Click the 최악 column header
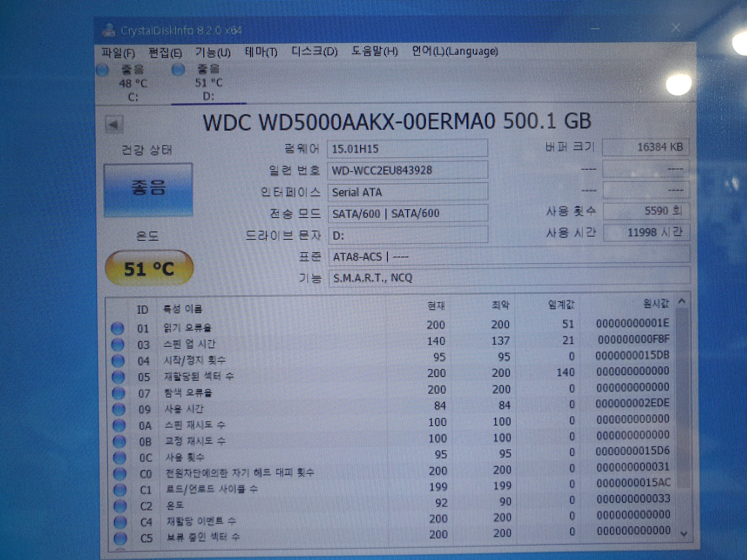This screenshot has width=747, height=560. tap(500, 306)
